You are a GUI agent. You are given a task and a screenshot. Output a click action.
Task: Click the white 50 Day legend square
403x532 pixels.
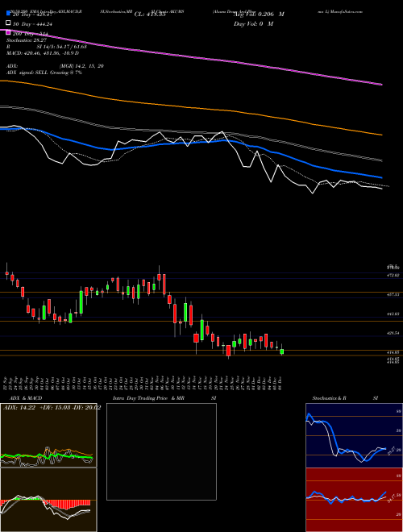9,23
